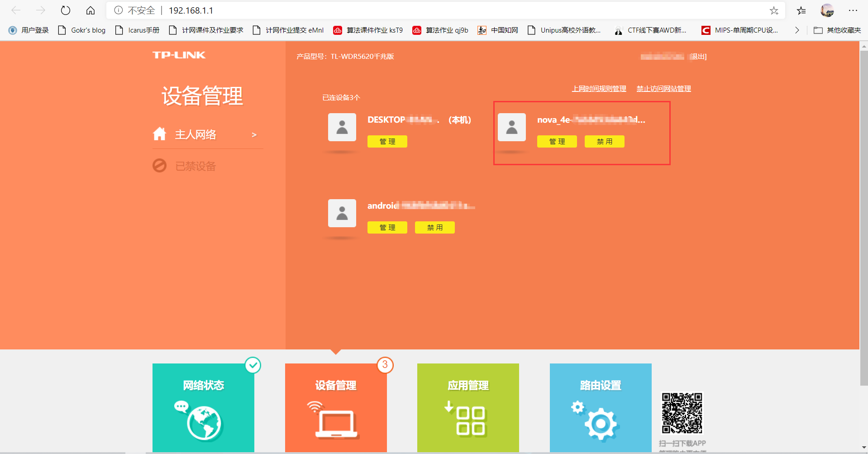Viewport: 868px width, 454px height.
Task: Click the 主人网络 house icon
Action: (x=159, y=134)
